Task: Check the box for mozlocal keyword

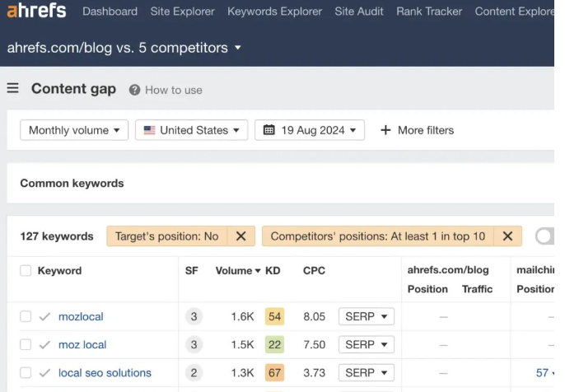Action: tap(26, 317)
